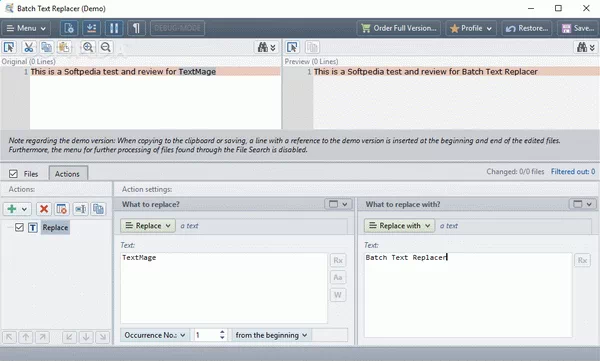
Task: Click the Save button
Action: point(578,28)
